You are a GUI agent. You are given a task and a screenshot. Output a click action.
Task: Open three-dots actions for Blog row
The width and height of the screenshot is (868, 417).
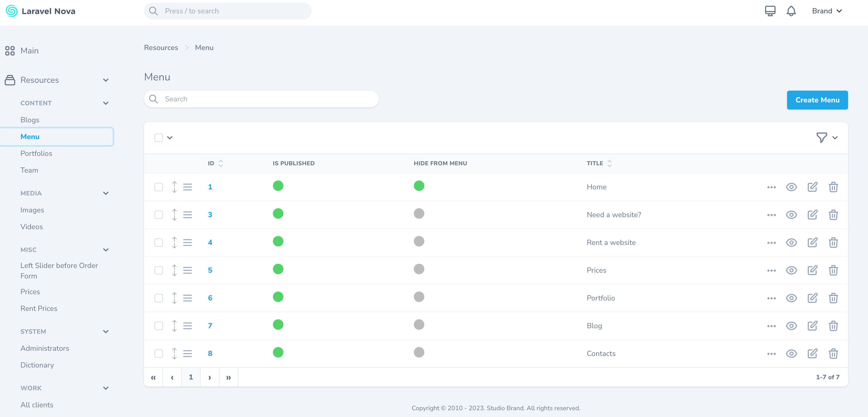coord(771,326)
